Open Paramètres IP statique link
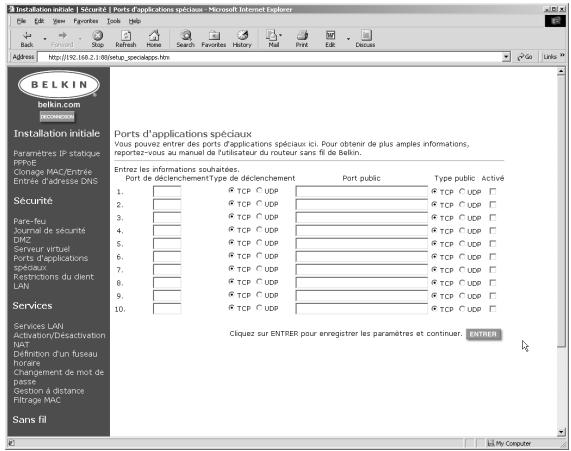This screenshot has height=451, width=571. 56,153
